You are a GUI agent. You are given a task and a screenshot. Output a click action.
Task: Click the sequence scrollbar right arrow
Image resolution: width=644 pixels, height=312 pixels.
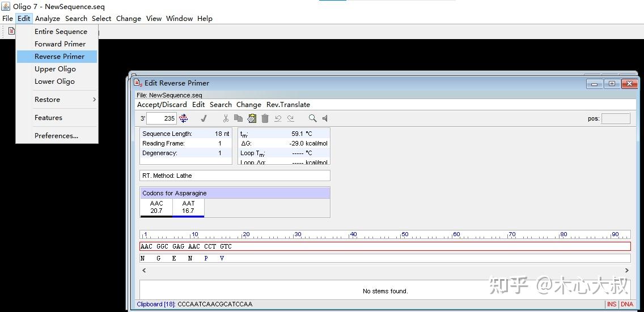(x=627, y=270)
